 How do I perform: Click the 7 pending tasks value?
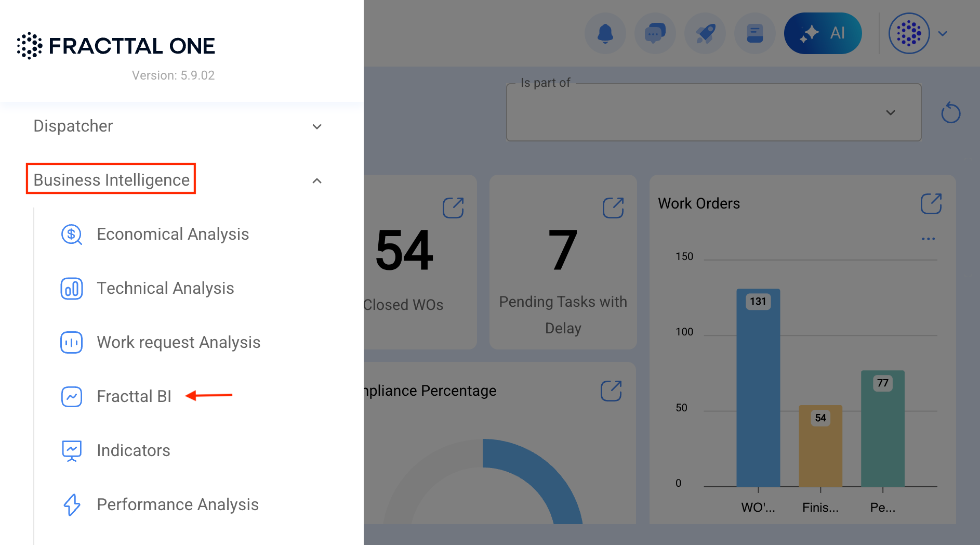[x=563, y=251]
